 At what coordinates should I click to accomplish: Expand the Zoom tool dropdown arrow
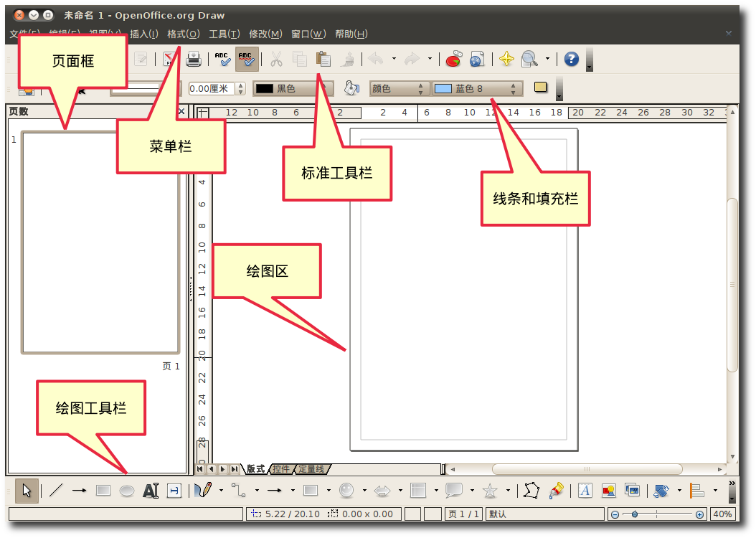point(547,59)
